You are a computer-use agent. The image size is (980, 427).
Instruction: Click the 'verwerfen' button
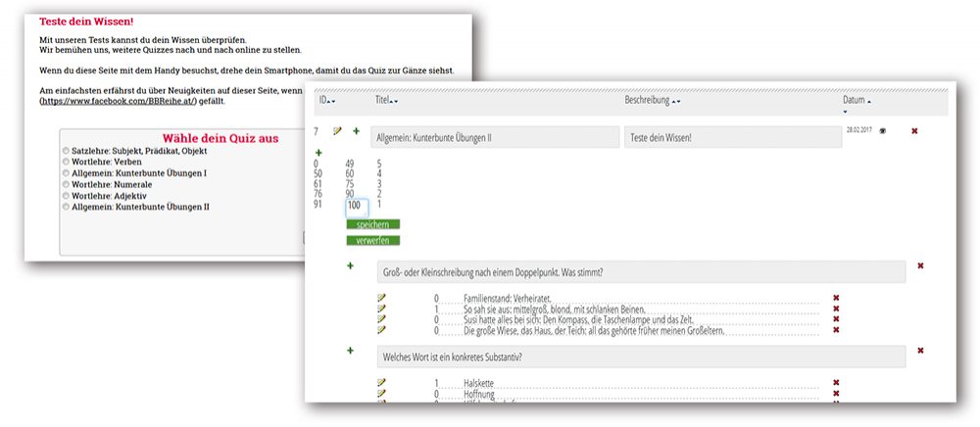pos(372,240)
